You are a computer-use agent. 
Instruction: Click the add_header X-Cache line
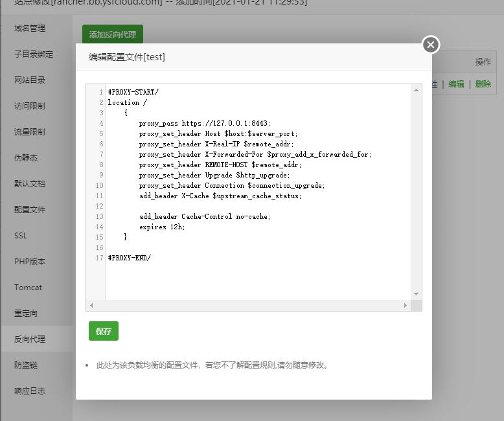pyautogui.click(x=220, y=196)
